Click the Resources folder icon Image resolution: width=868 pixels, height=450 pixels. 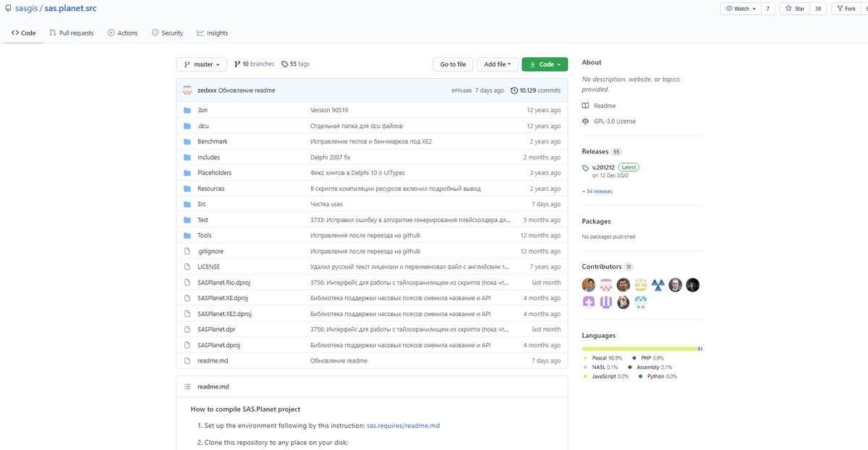[x=187, y=189]
